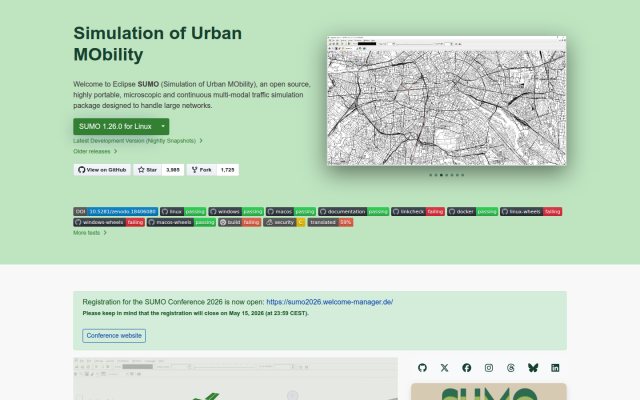Image resolution: width=640 pixels, height=400 pixels.
Task: Click the Simulation of Urban MObility heading
Action: pos(158,44)
